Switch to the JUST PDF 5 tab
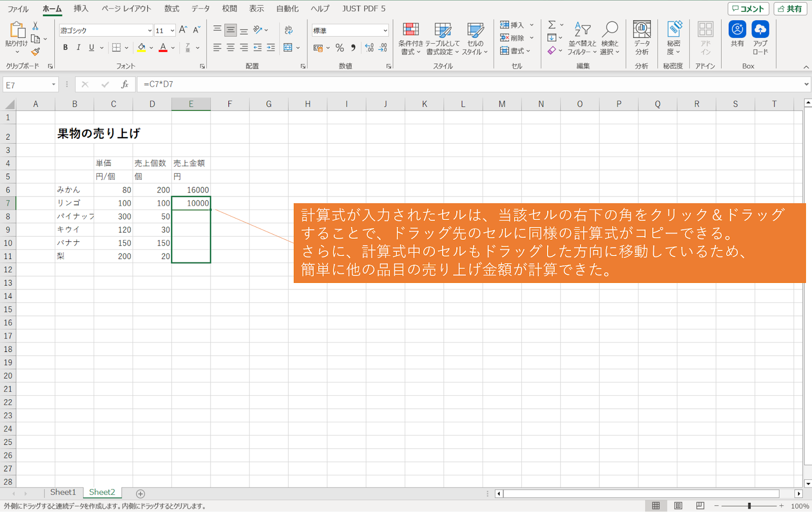812x512 pixels. (x=363, y=9)
